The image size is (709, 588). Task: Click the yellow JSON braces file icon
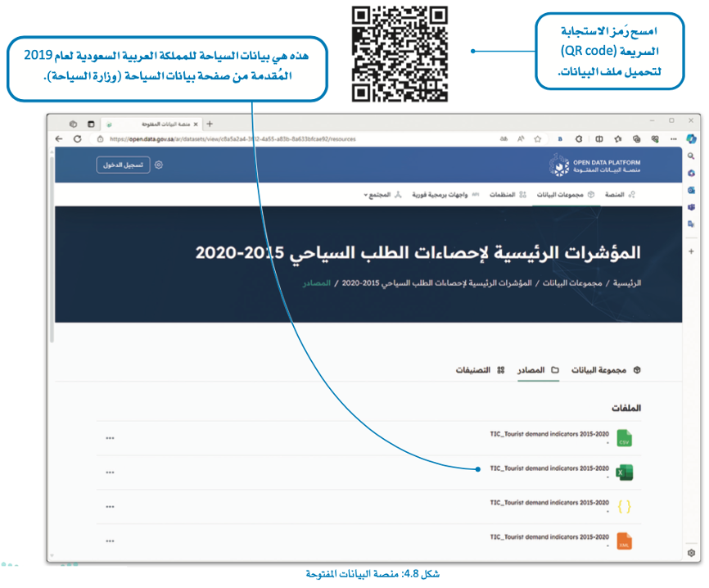625,507
